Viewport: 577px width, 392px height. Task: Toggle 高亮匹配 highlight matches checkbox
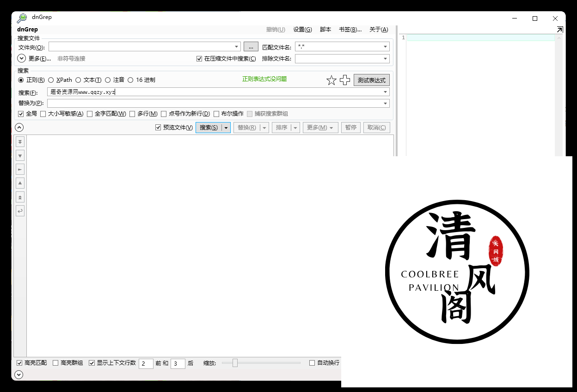click(x=19, y=363)
